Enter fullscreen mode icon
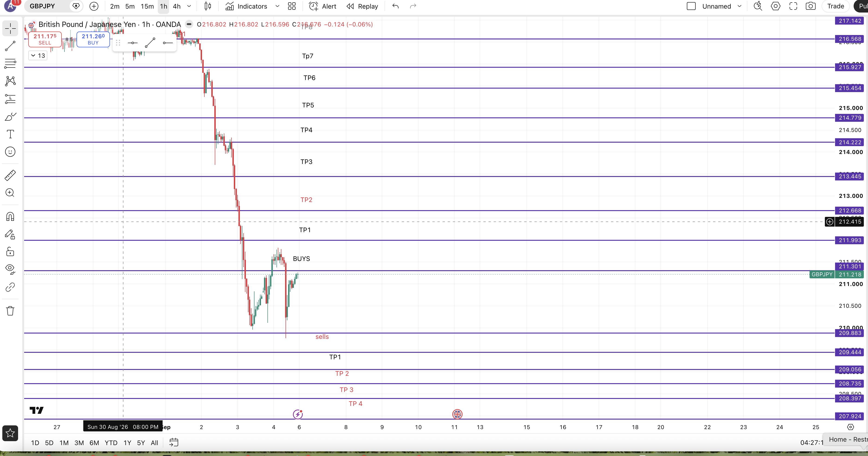 (x=793, y=6)
